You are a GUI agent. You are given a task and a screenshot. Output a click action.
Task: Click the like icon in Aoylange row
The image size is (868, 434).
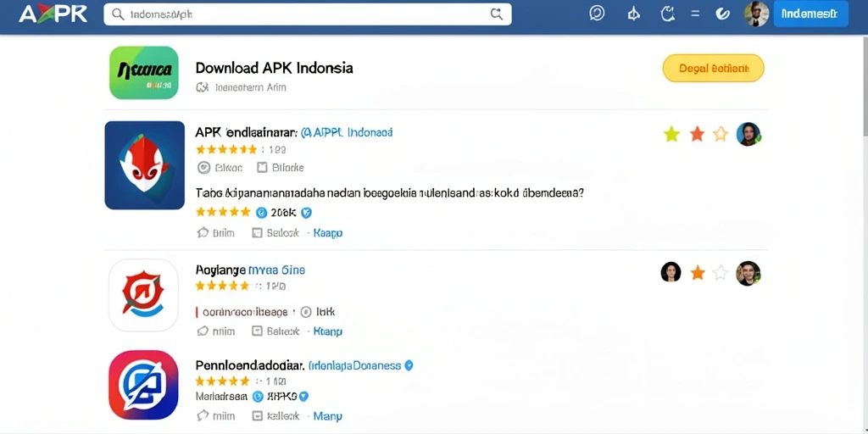(203, 331)
